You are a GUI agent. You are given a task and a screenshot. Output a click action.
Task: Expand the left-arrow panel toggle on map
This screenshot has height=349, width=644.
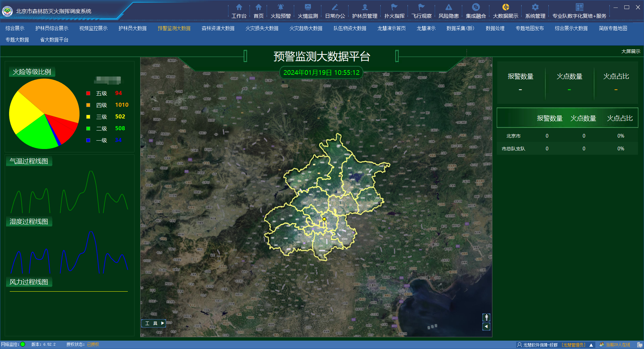coord(486,327)
